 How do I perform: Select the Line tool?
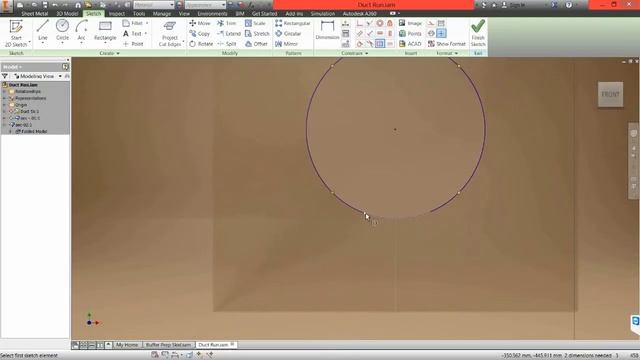coord(42,31)
